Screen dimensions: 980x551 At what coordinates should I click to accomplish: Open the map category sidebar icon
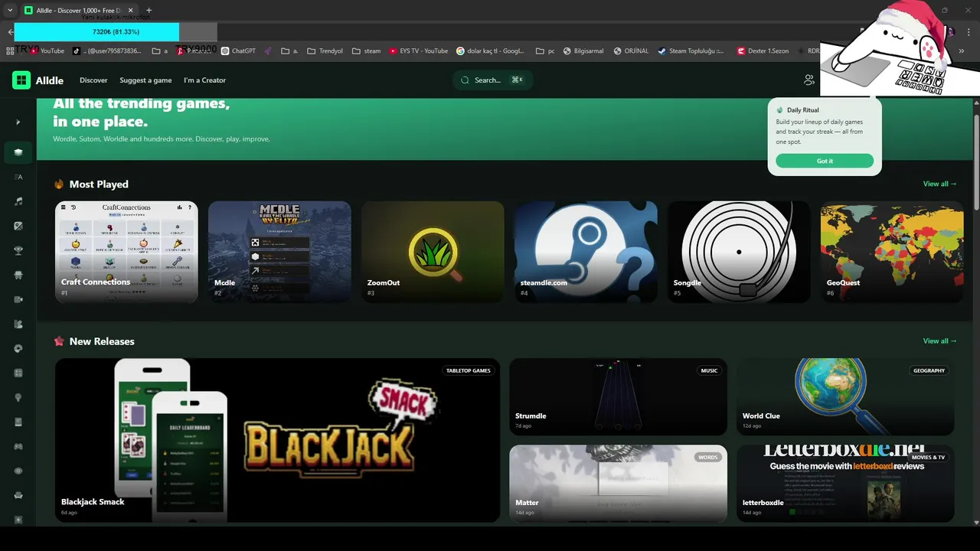(18, 324)
